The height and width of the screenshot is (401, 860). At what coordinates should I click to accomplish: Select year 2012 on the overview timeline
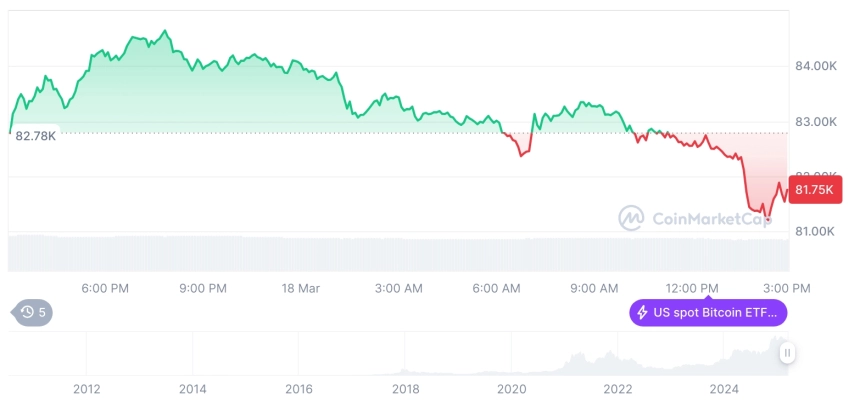(87, 389)
